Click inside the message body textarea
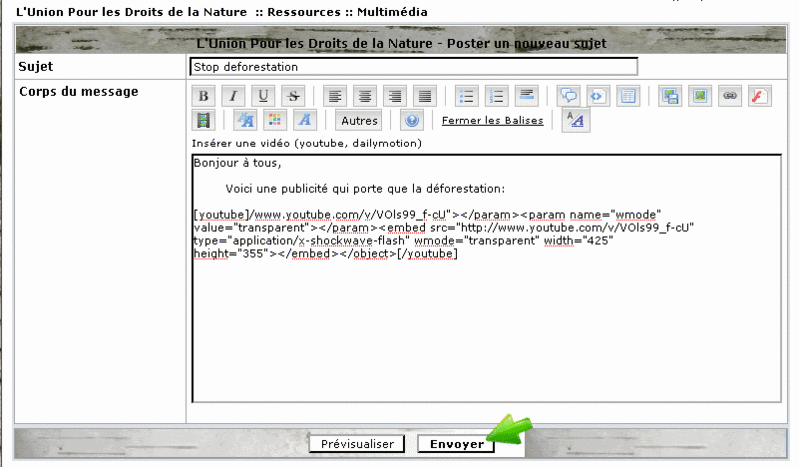This screenshot has width=799, height=467. (x=487, y=278)
